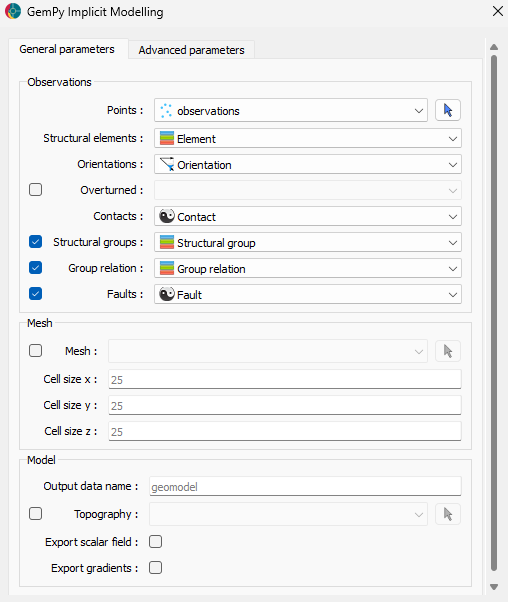
Task: Switch to General parameters tab
Action: click(67, 49)
